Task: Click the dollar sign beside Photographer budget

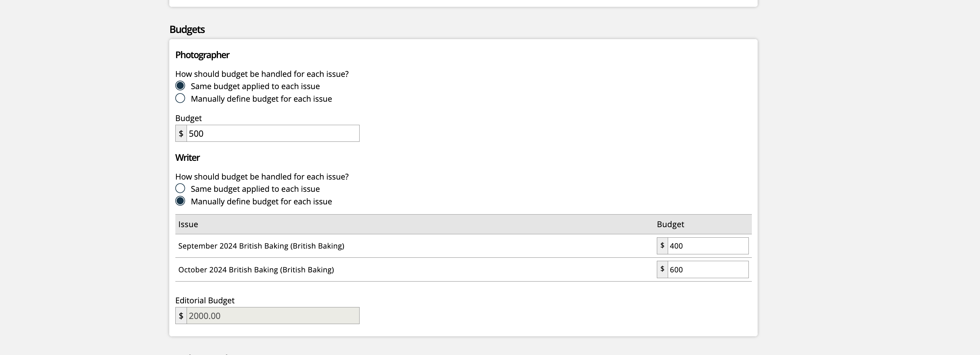Action: [x=181, y=133]
